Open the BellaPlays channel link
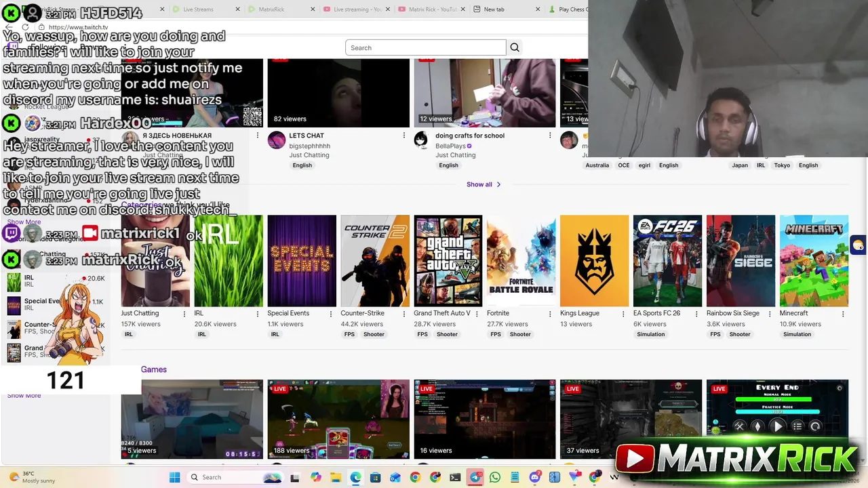The image size is (868, 488). pyautogui.click(x=450, y=146)
